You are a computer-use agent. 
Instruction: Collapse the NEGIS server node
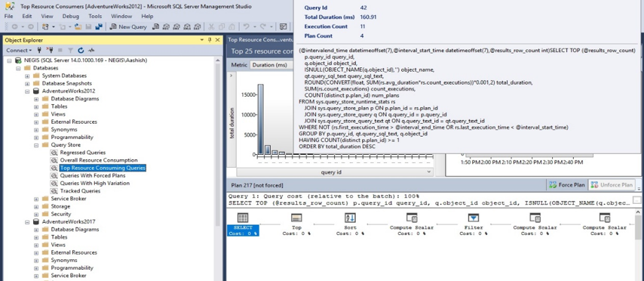pyautogui.click(x=10, y=60)
